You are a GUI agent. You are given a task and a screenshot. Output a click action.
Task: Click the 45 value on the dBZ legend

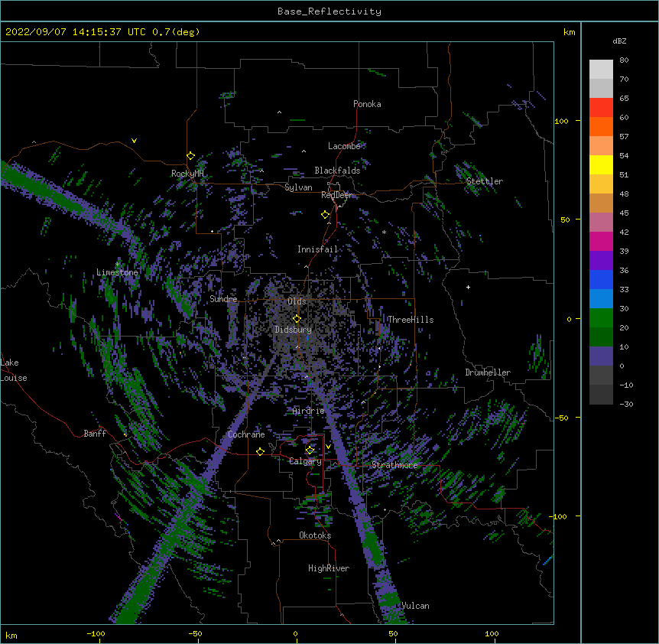[x=624, y=213]
